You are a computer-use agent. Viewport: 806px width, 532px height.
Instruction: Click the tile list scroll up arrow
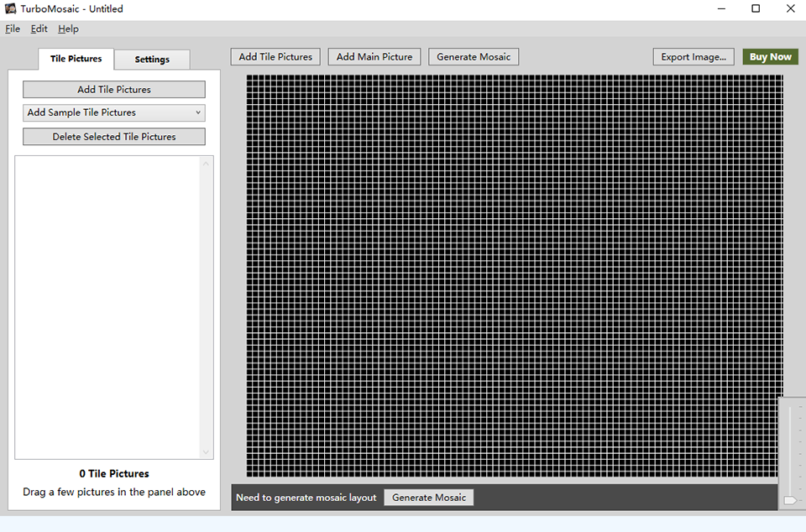[x=206, y=163]
